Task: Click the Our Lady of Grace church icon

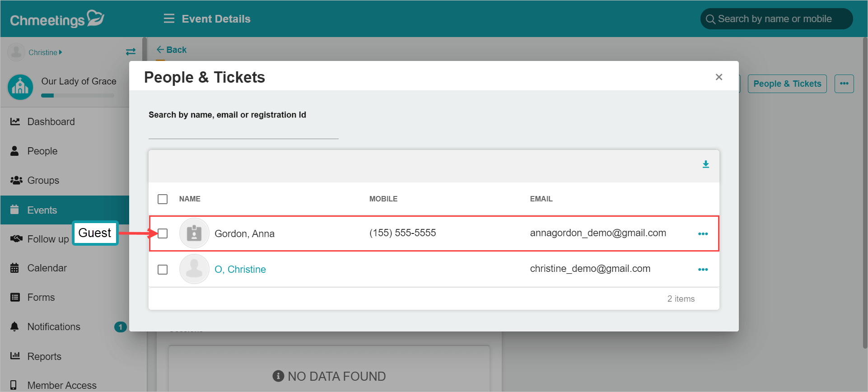Action: point(20,87)
